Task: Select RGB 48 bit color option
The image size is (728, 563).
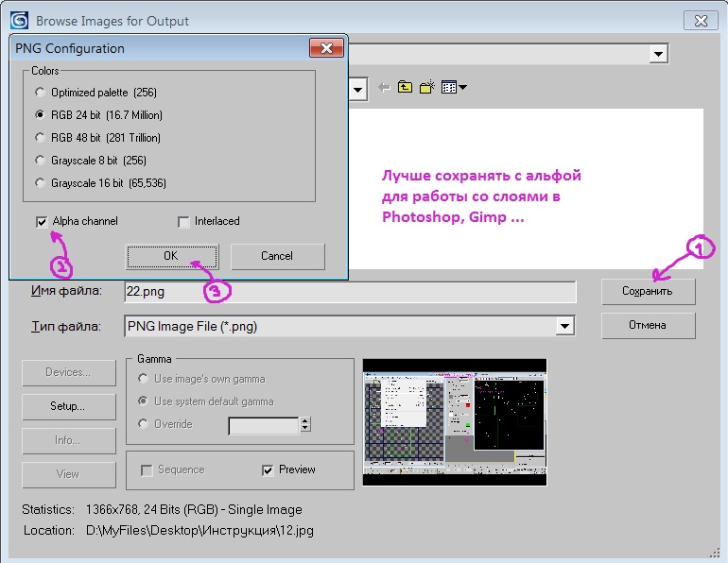Action: pos(40,138)
